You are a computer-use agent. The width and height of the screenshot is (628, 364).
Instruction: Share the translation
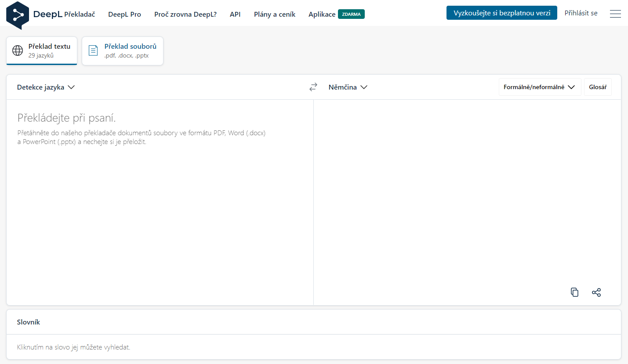click(596, 292)
